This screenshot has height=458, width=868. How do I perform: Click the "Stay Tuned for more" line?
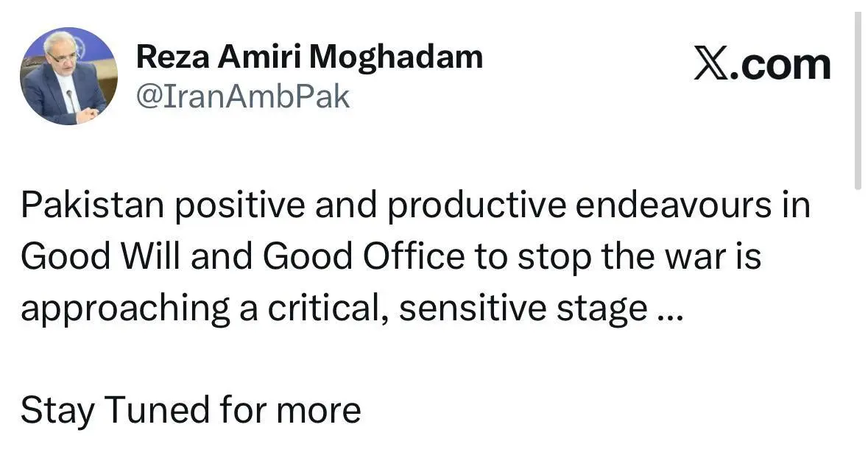coord(191,410)
